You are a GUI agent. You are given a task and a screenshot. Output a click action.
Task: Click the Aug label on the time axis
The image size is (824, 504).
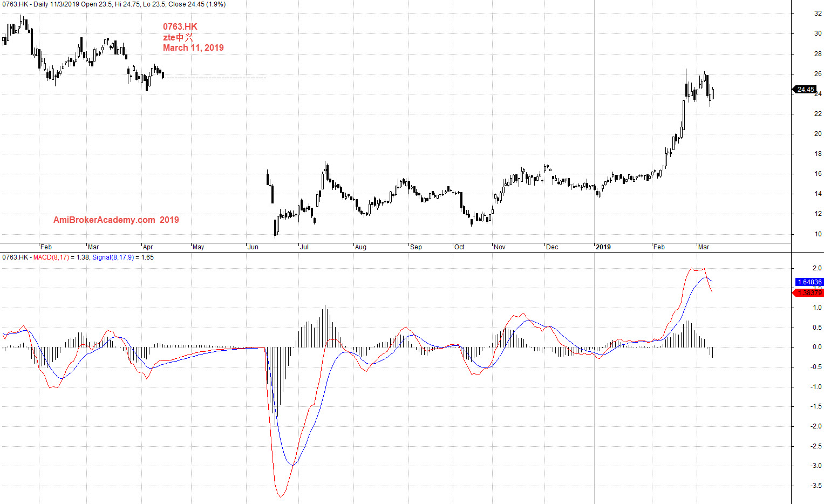(x=360, y=247)
